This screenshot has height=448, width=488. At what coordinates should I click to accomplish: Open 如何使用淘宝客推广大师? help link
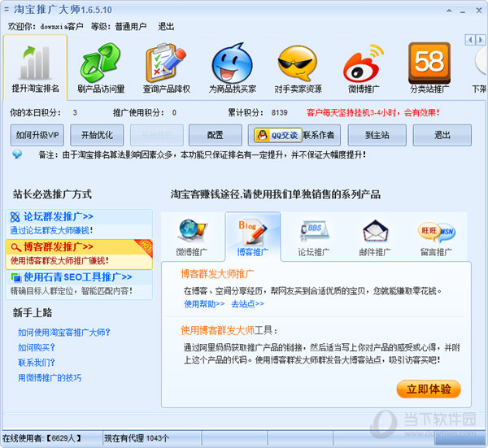63,333
